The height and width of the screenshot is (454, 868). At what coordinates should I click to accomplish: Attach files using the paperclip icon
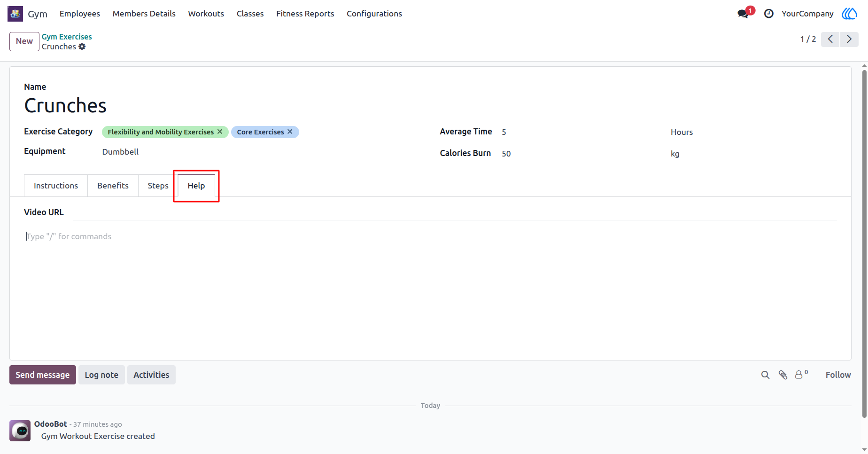783,375
